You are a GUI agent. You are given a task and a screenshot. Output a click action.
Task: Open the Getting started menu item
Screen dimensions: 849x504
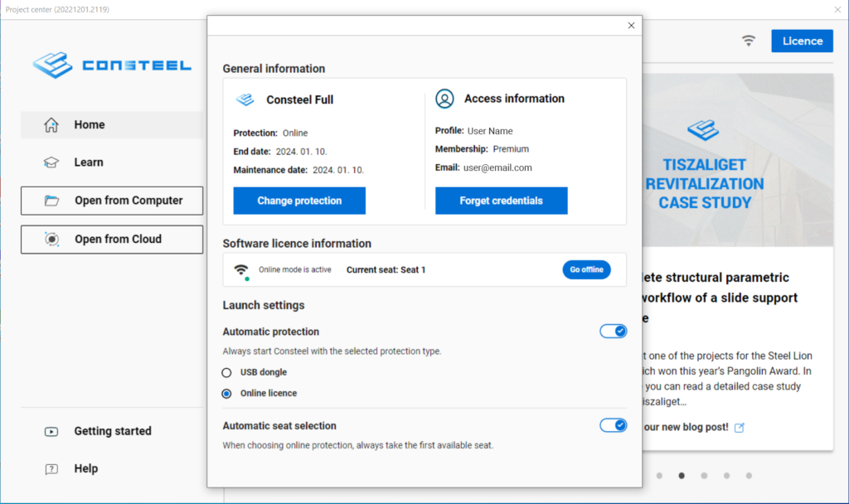click(x=112, y=431)
